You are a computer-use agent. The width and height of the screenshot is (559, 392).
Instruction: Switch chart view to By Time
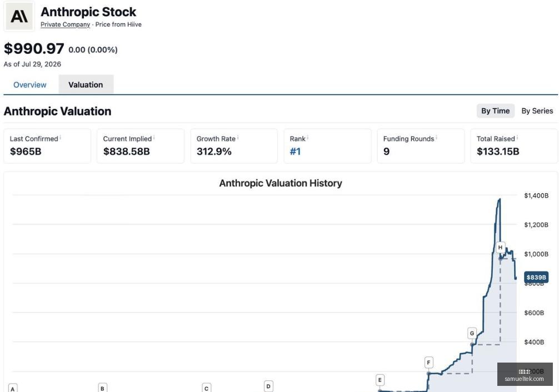pos(495,111)
